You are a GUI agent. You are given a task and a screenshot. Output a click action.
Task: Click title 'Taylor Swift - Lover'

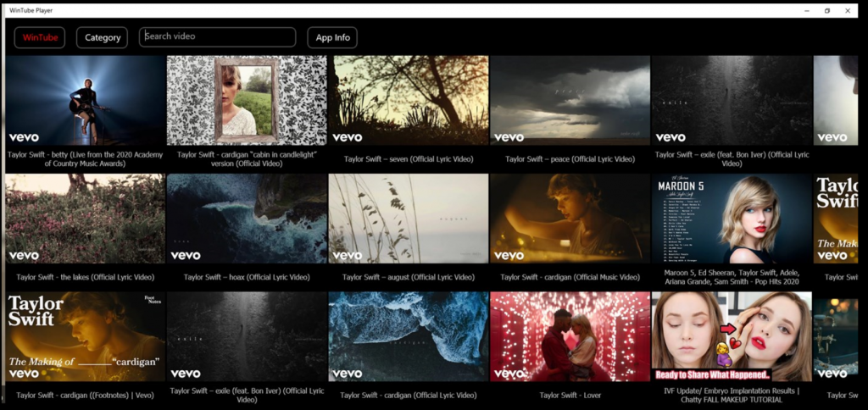[570, 396]
